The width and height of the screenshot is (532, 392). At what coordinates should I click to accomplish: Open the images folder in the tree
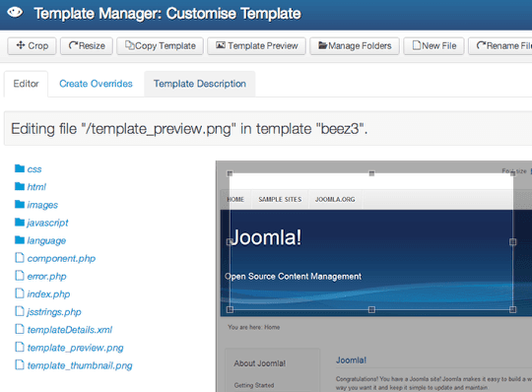[x=42, y=205]
